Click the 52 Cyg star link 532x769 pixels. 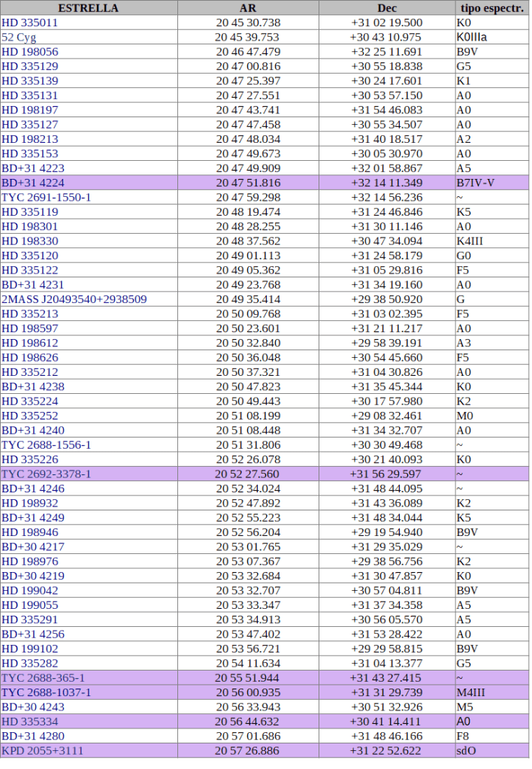click(19, 38)
